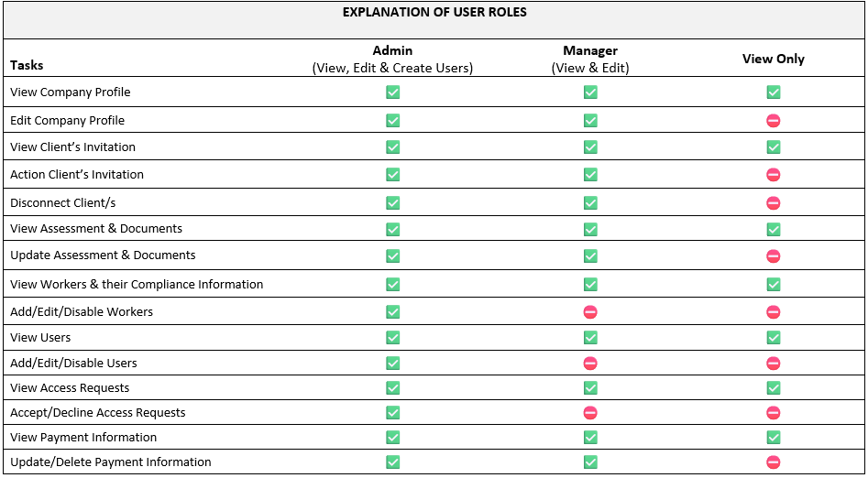Click View Only red icon for Disconnect Client/s
868x478 pixels.
point(774,203)
